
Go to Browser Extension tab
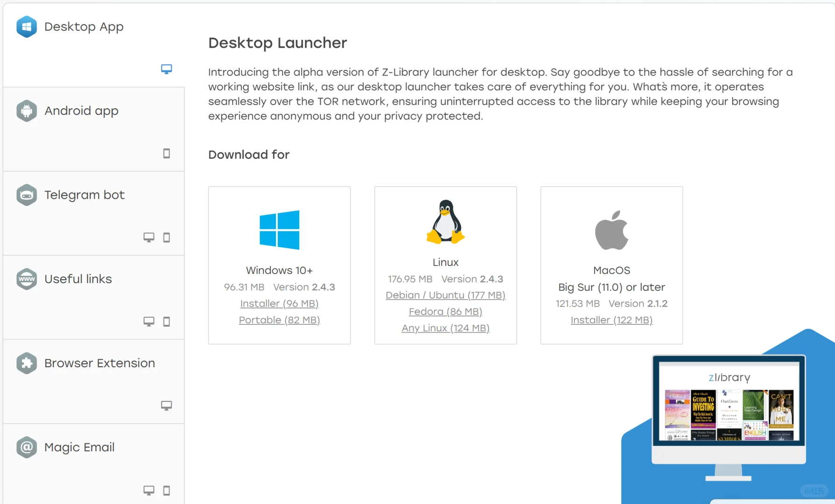94,381
